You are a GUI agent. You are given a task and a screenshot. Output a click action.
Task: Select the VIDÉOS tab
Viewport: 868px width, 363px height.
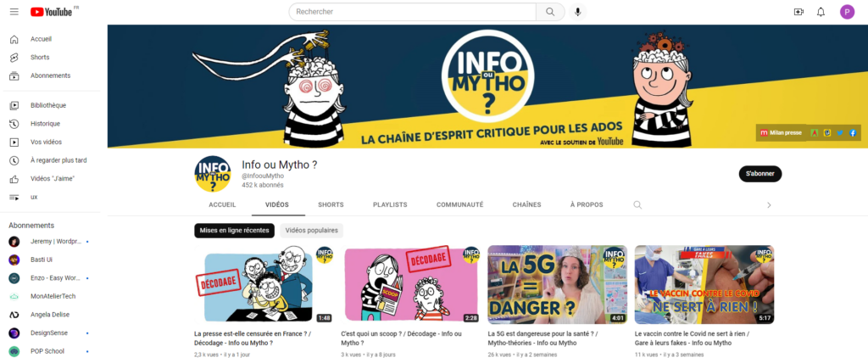pos(277,205)
